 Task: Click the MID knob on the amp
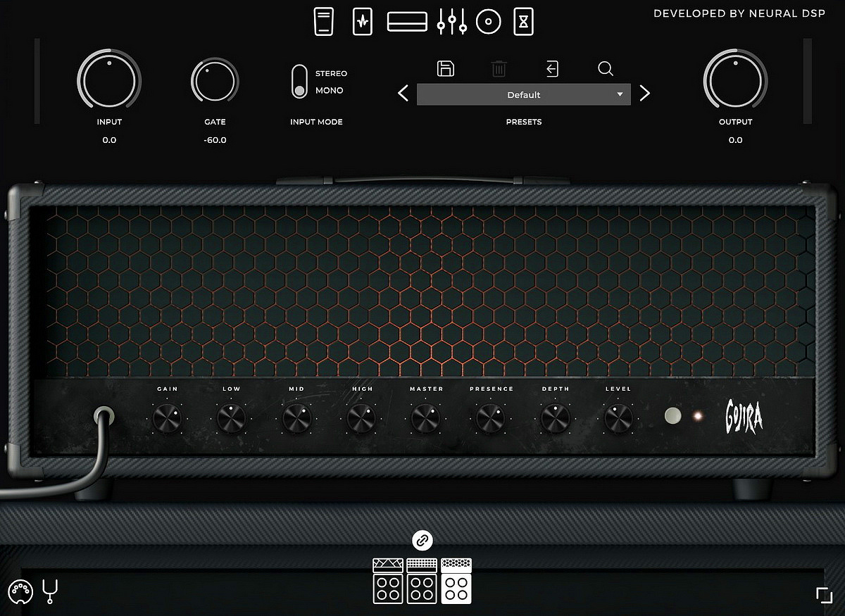click(296, 419)
